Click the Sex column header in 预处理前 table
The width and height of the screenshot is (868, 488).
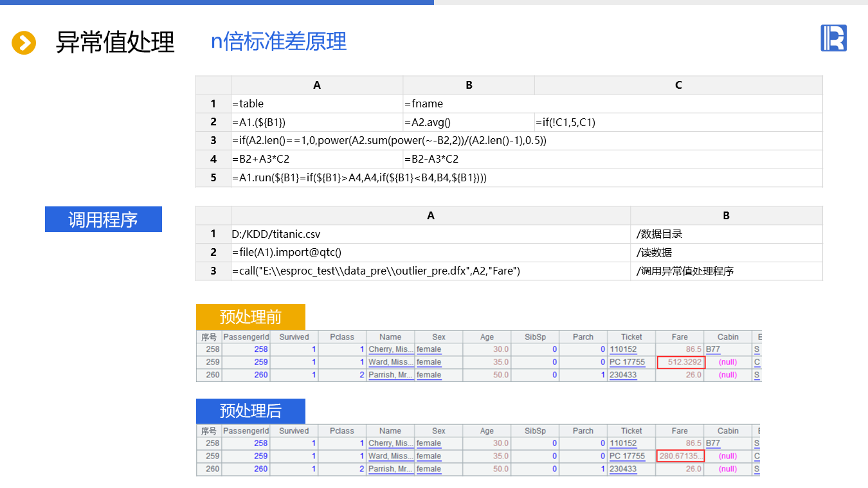point(439,337)
